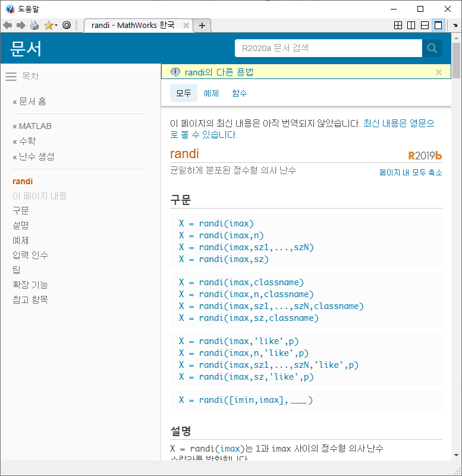Click the scrollbar up arrow

(456, 38)
